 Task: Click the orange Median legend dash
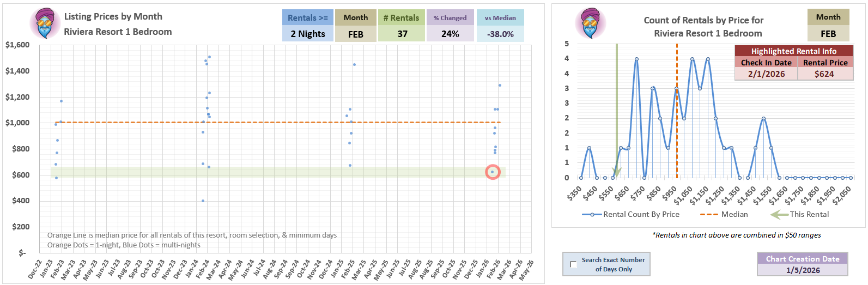pos(709,215)
